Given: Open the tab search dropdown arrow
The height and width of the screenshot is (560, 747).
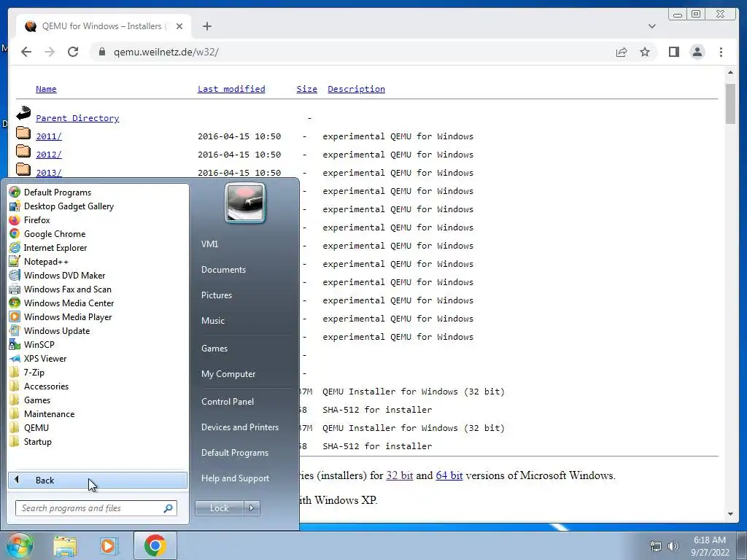Looking at the screenshot, I should click(651, 26).
